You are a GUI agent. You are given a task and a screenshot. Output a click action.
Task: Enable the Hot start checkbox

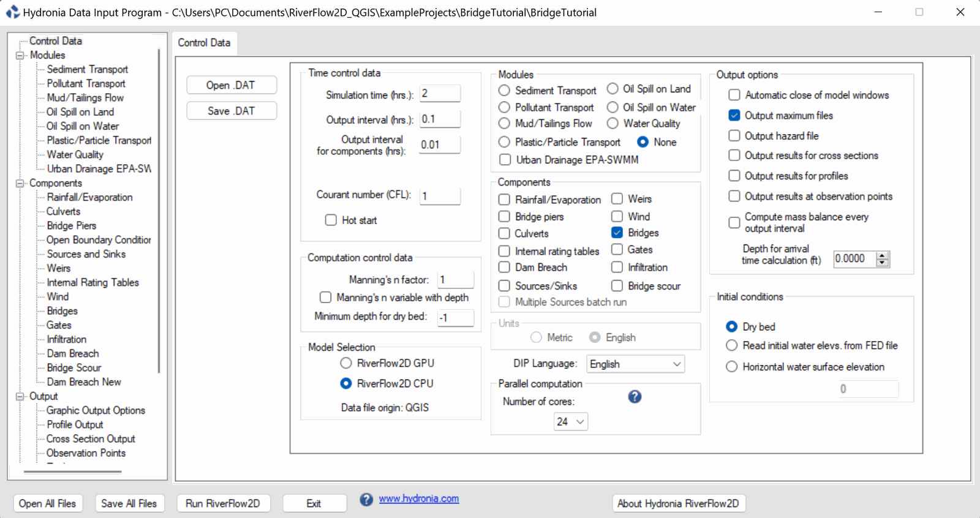[x=331, y=220]
